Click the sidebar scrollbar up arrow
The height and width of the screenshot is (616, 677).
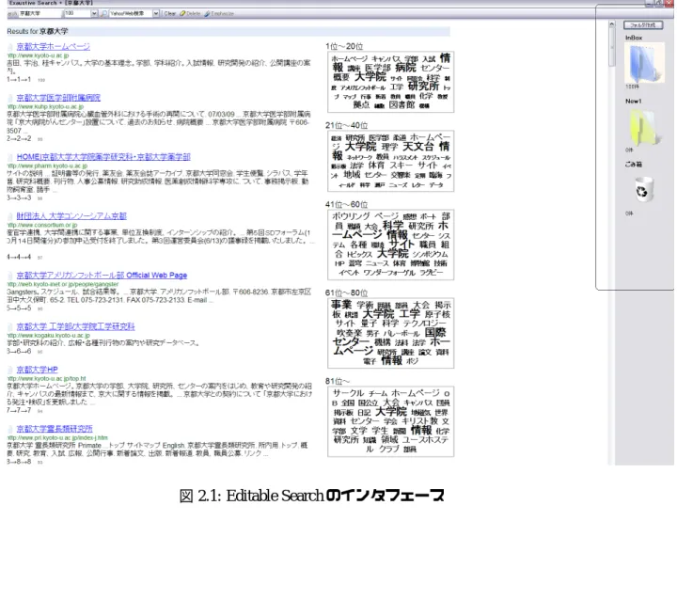point(612,24)
